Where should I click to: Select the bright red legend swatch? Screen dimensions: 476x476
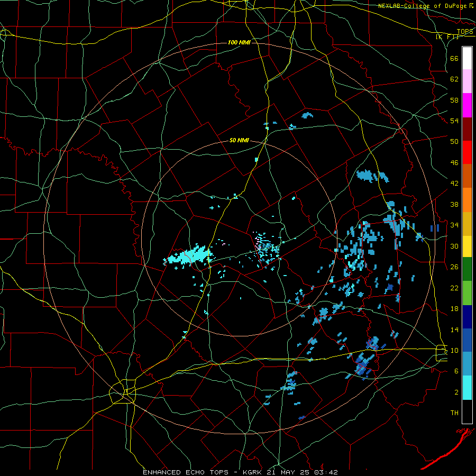pyautogui.click(x=467, y=152)
